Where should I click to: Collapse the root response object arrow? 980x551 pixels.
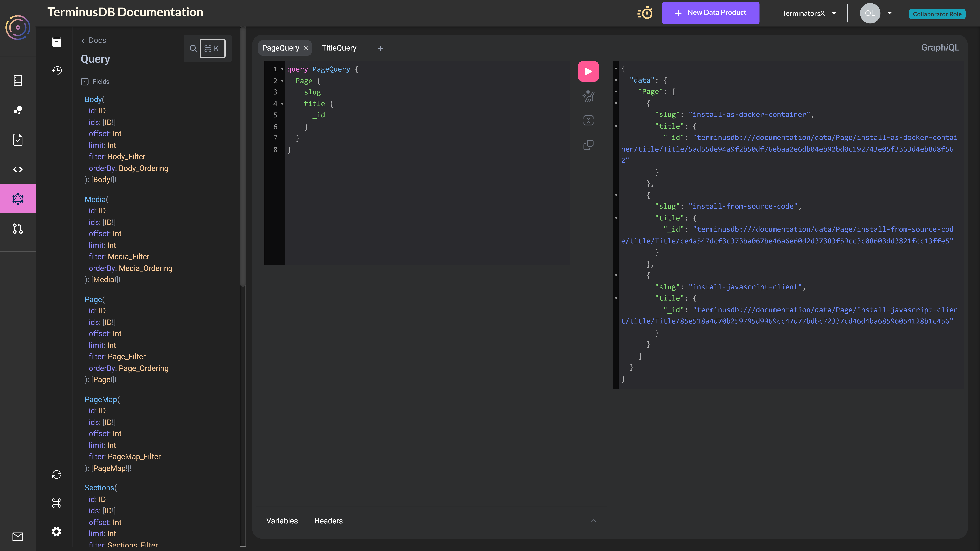pos(616,69)
